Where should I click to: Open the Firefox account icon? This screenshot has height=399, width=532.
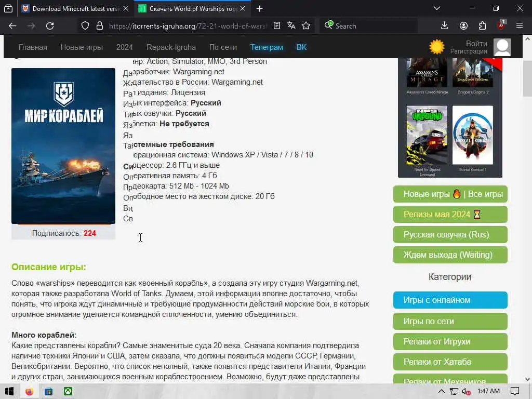pos(463,26)
